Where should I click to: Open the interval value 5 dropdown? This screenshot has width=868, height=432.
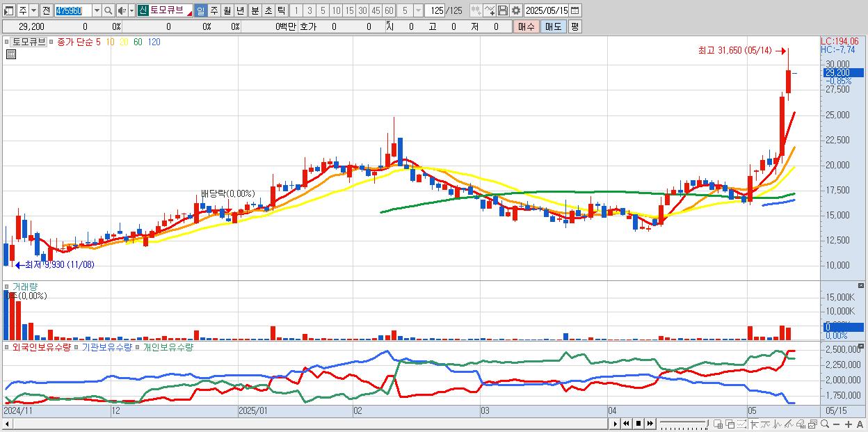pos(417,10)
